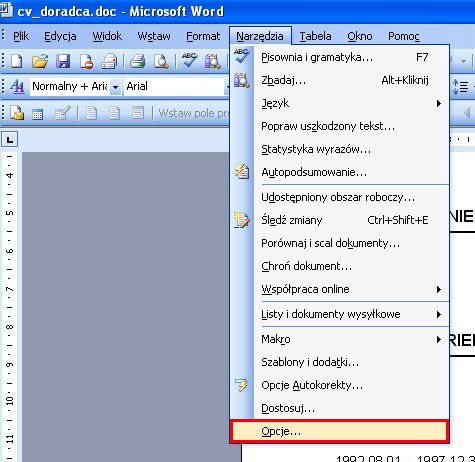Open the Style dropdown arrow next to Normalny
This screenshot has width=475, height=462.
pyautogui.click(x=115, y=87)
